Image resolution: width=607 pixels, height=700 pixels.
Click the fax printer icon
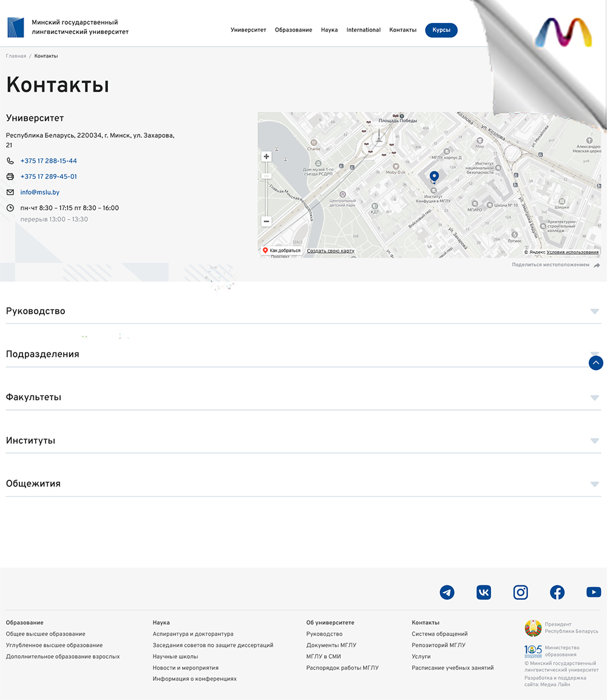point(10,177)
